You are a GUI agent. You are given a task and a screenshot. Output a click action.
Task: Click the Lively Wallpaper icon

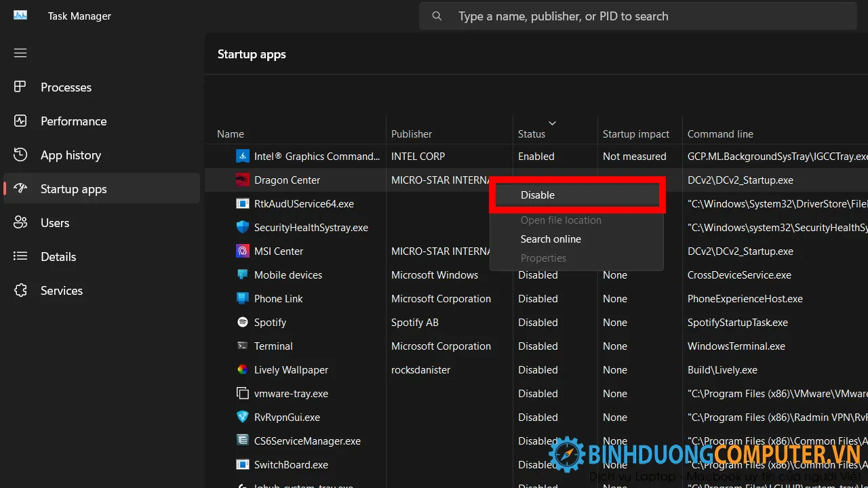[x=243, y=369]
